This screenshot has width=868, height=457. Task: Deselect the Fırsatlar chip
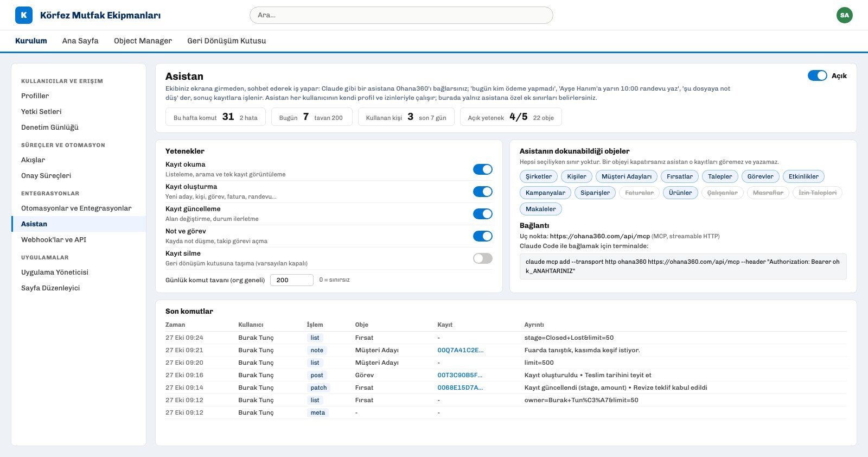tap(680, 176)
